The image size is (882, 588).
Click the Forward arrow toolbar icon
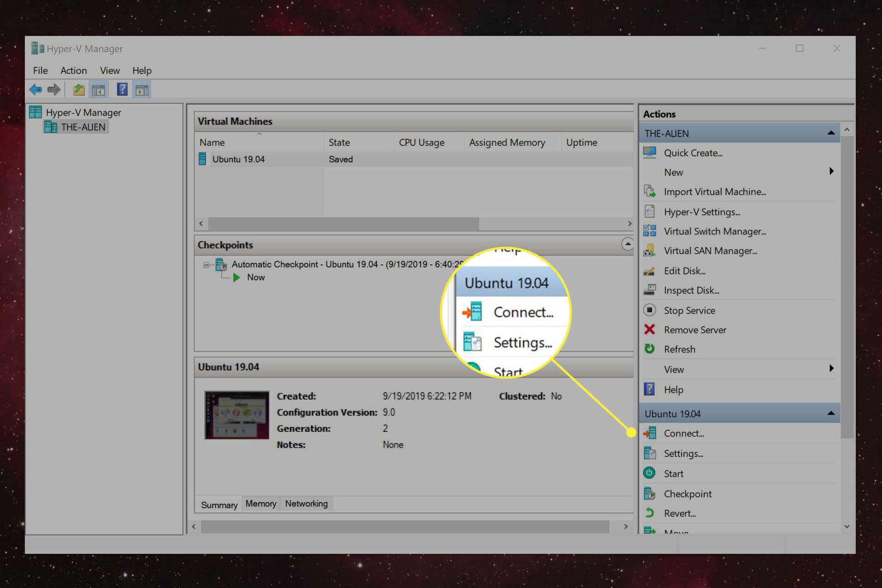click(54, 90)
